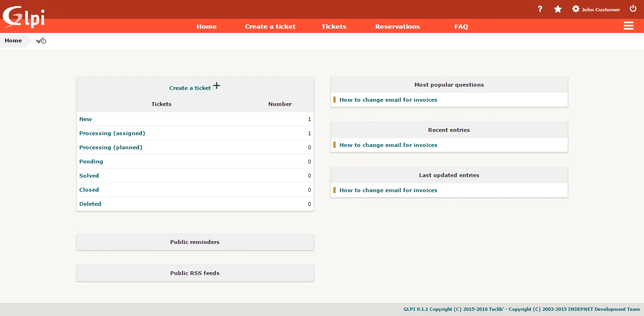Show Closed tickets
This screenshot has height=316, width=644.
pos(89,190)
